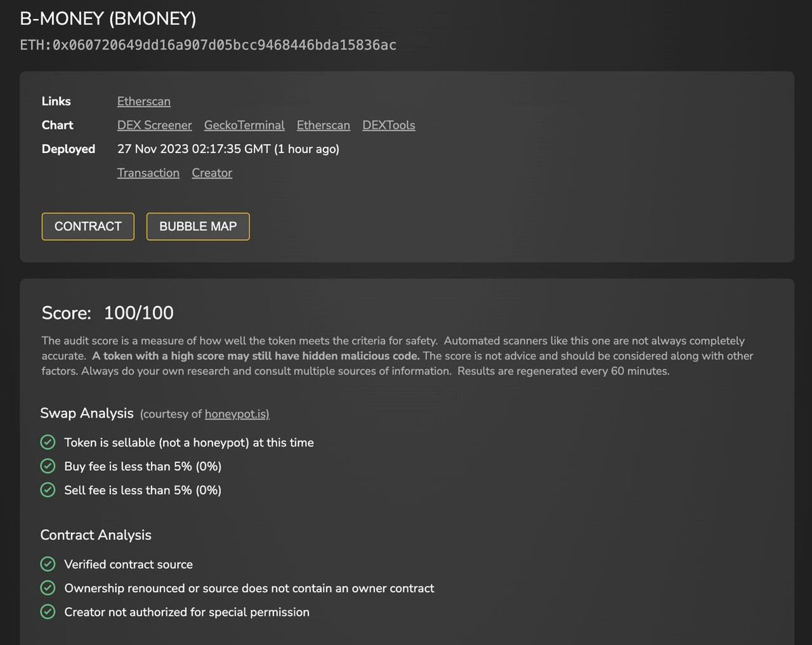Select the ETH contract address text
The width and height of the screenshot is (812, 645).
point(208,45)
